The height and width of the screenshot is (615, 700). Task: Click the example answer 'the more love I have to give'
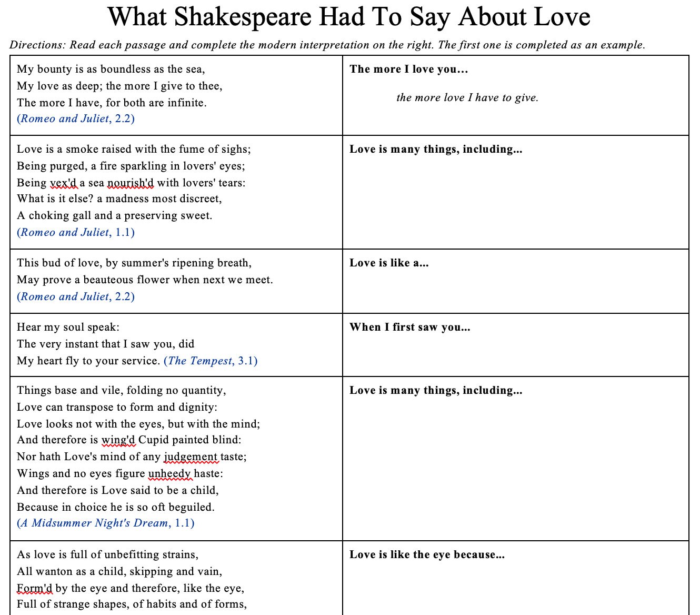pos(468,97)
